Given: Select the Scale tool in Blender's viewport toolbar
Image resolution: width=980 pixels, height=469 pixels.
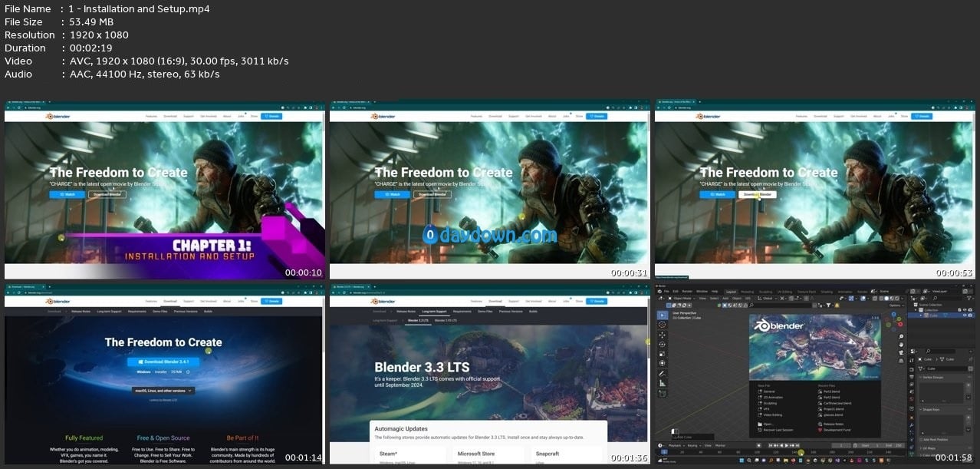Looking at the screenshot, I should coord(662,354).
